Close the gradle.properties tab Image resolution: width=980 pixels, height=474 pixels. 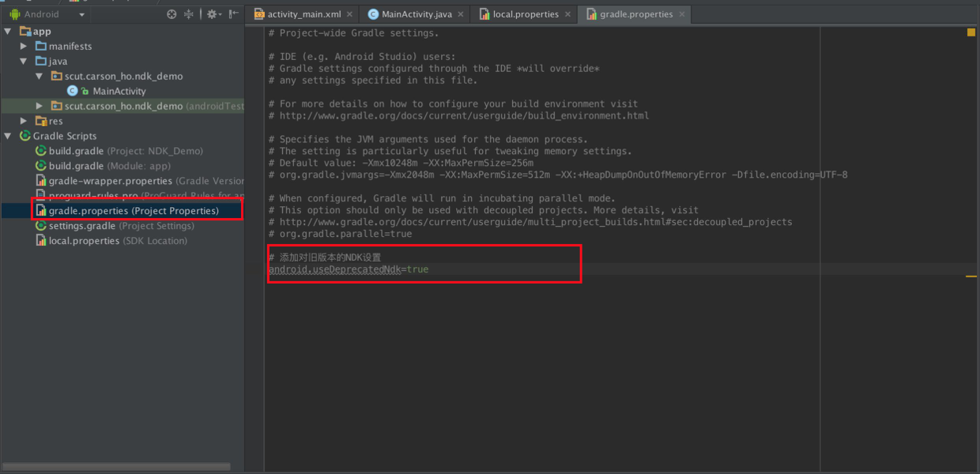[682, 14]
